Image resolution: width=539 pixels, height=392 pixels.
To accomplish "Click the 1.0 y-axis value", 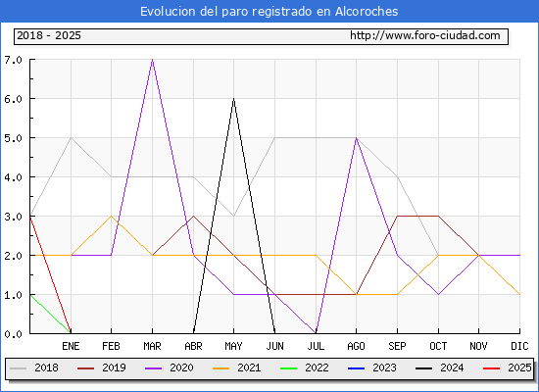I will click(x=13, y=295).
